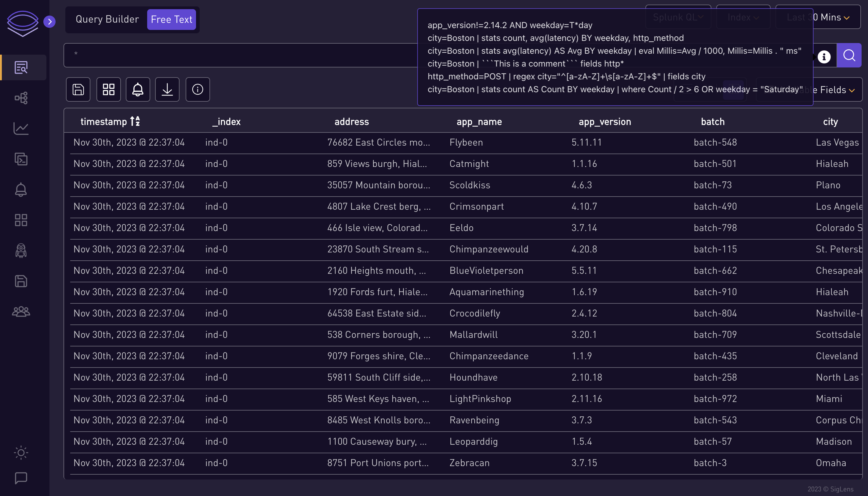Click the circled info toolbar icon

(198, 90)
